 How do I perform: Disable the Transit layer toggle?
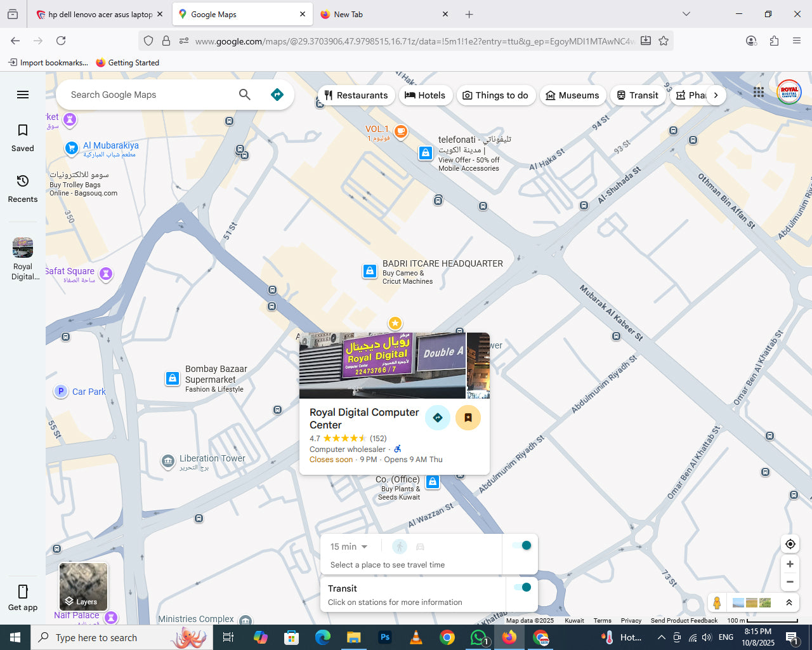522,588
